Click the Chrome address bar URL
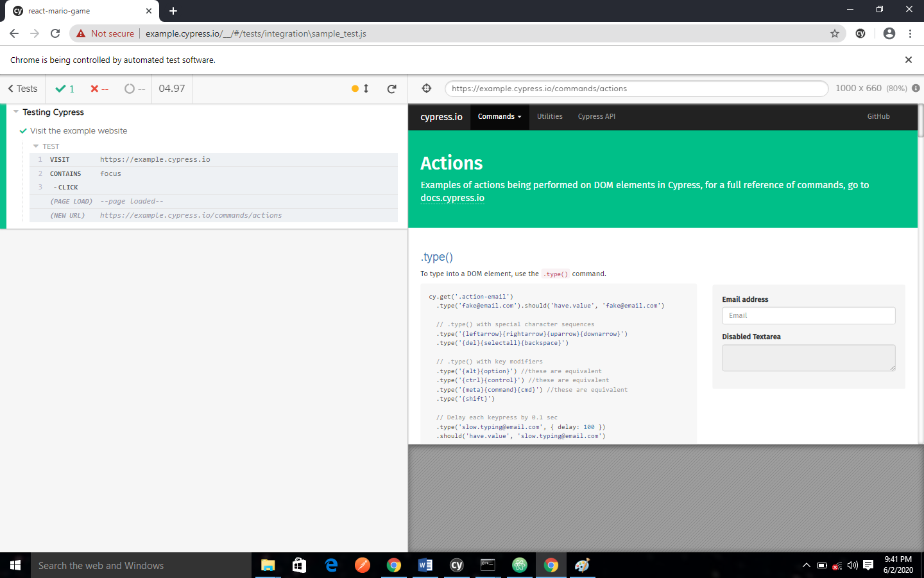 click(x=255, y=33)
